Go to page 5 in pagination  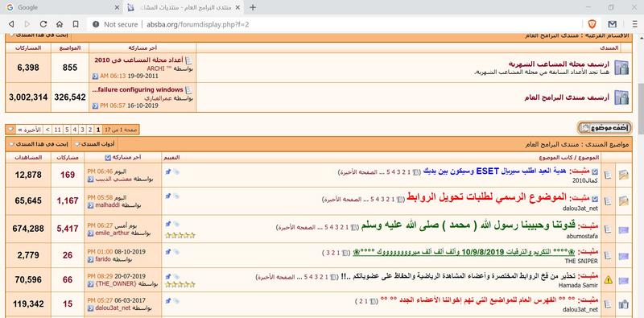coord(67,130)
